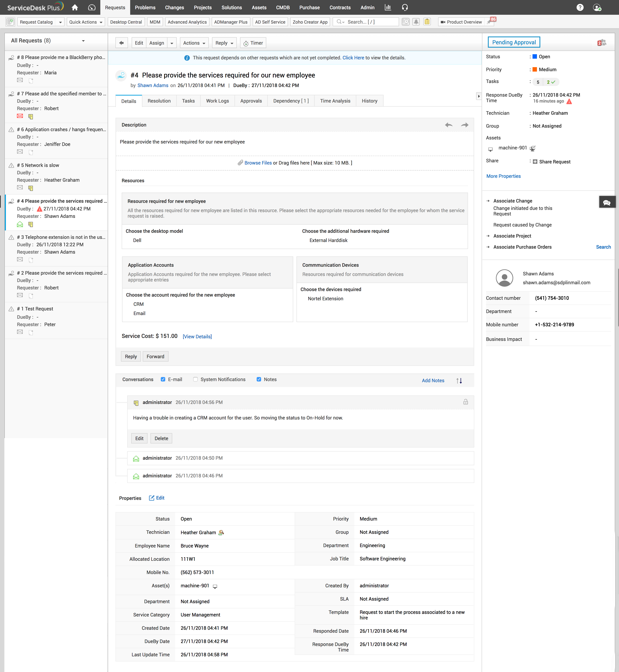The width and height of the screenshot is (619, 672).
Task: Click the paperclip attachment icon
Action: [240, 163]
